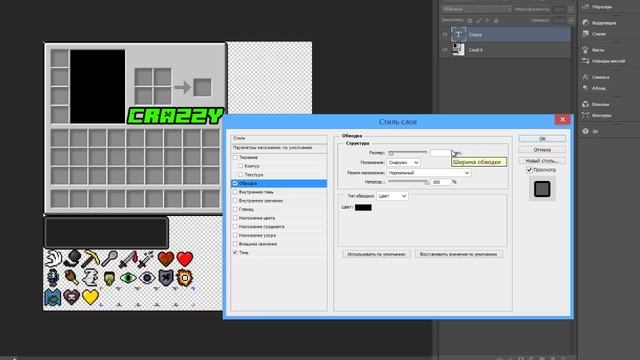Enable Внутреннее свечение (Inner Glow) checkbox
This screenshot has width=640, height=360.
point(235,200)
